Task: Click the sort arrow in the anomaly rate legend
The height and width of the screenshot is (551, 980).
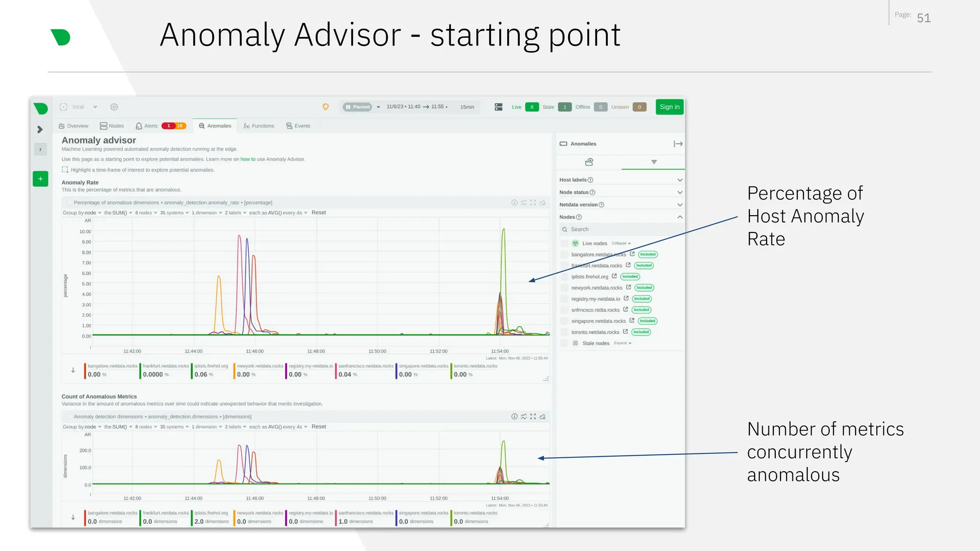Action: coord(73,370)
